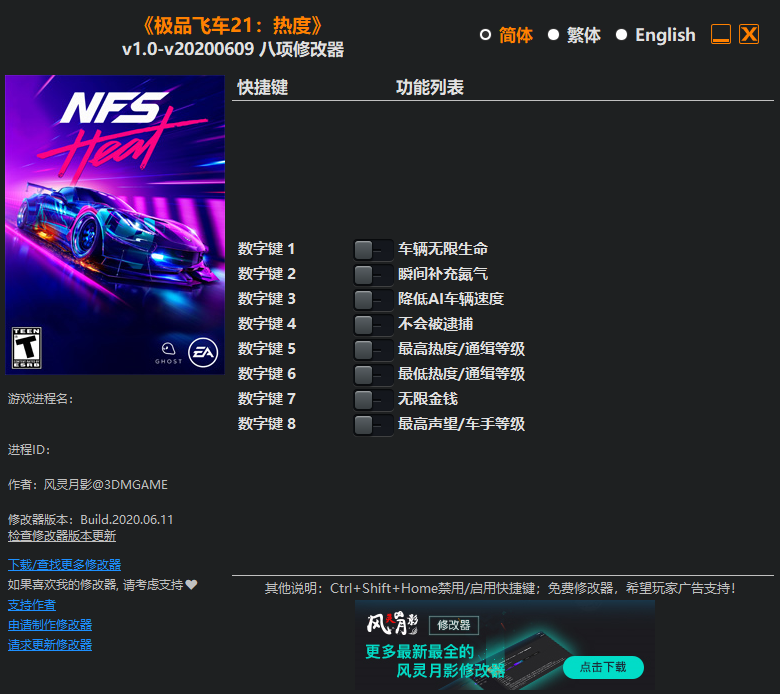Toggle 车辆无限生命 switch
The width and height of the screenshot is (780, 694).
point(373,250)
